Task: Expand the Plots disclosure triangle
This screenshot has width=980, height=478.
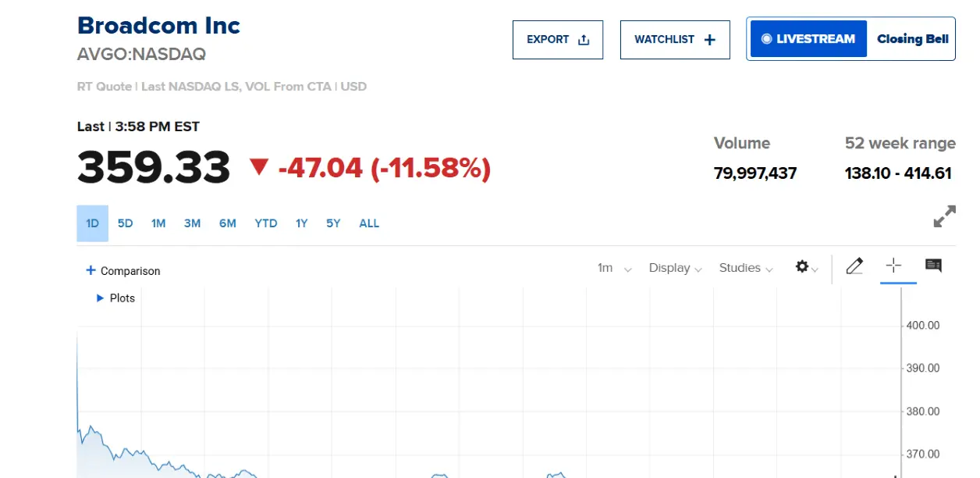Action: coord(100,298)
